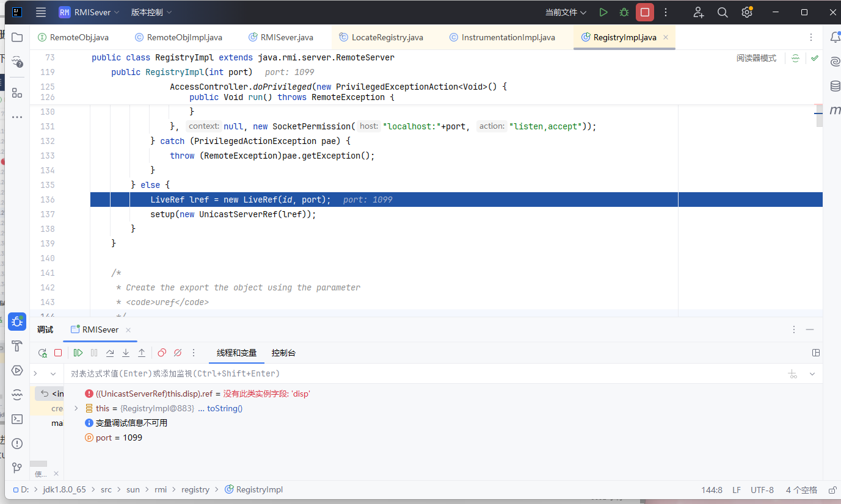Click Resume Program in debug toolbar

78,353
